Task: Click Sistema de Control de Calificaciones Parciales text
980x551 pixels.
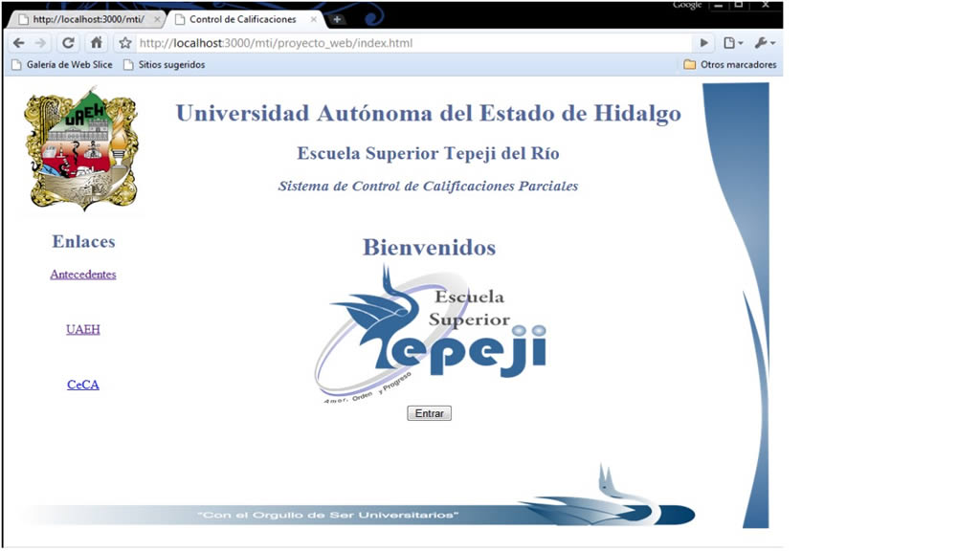Action: coord(428,187)
